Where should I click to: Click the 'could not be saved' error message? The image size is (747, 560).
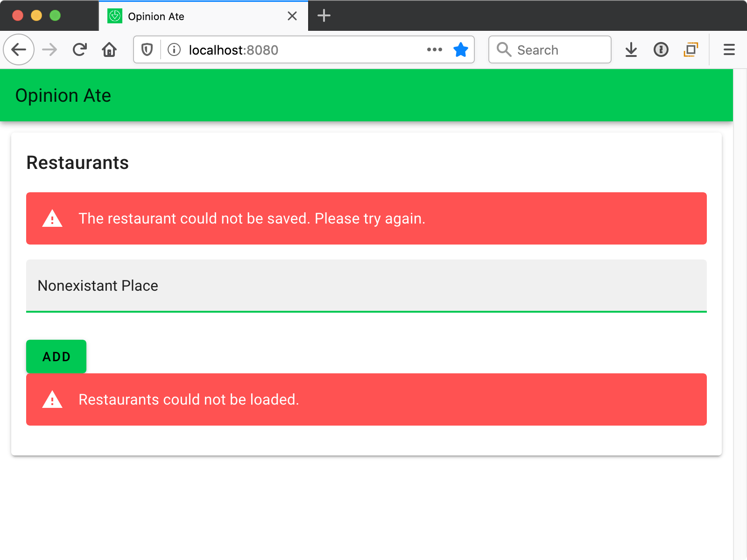coord(252,218)
